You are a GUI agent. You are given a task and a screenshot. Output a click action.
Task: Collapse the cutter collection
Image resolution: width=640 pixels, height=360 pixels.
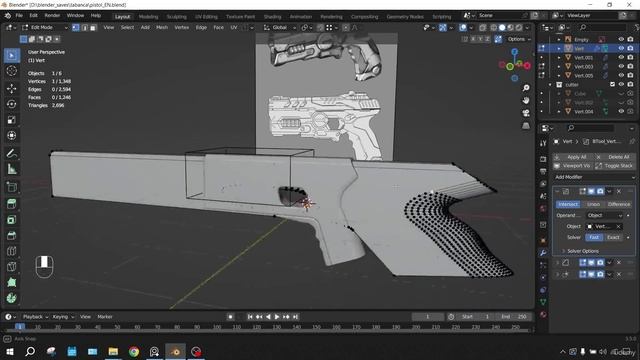(x=550, y=84)
